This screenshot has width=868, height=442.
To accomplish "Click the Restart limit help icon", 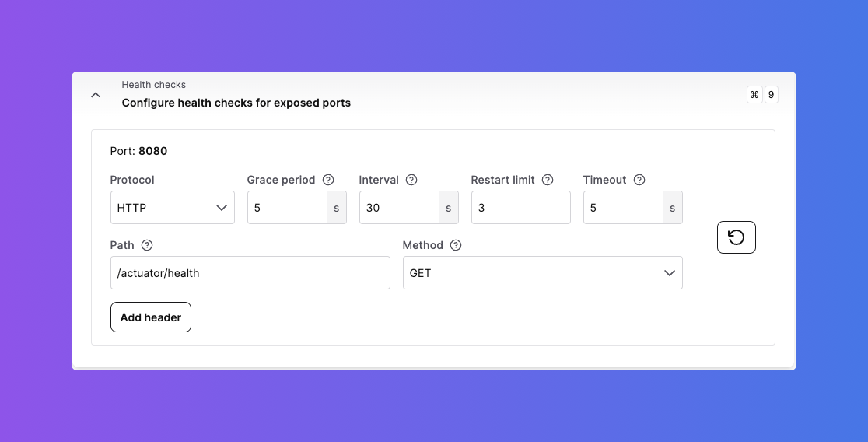I will coord(548,180).
